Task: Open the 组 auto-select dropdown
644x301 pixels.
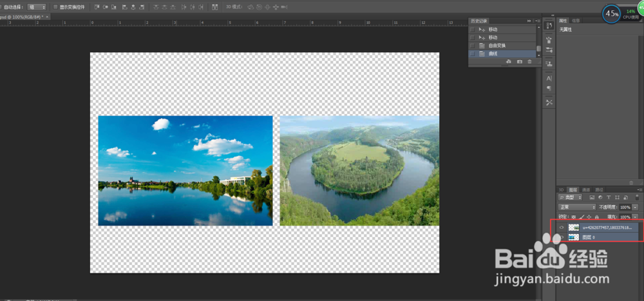Action: [37, 7]
